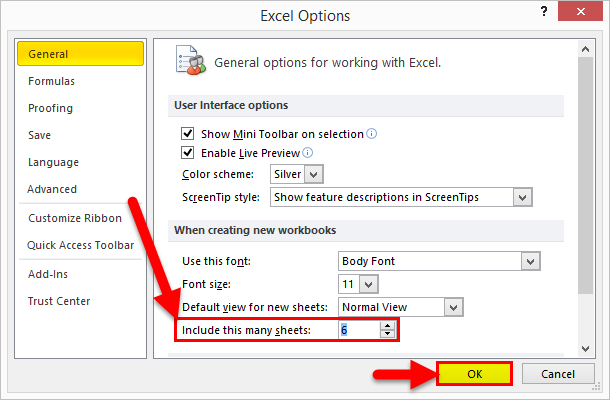Viewport: 610px width, 400px height.
Task: Expand Default view for new sheets dropdown
Action: click(453, 307)
